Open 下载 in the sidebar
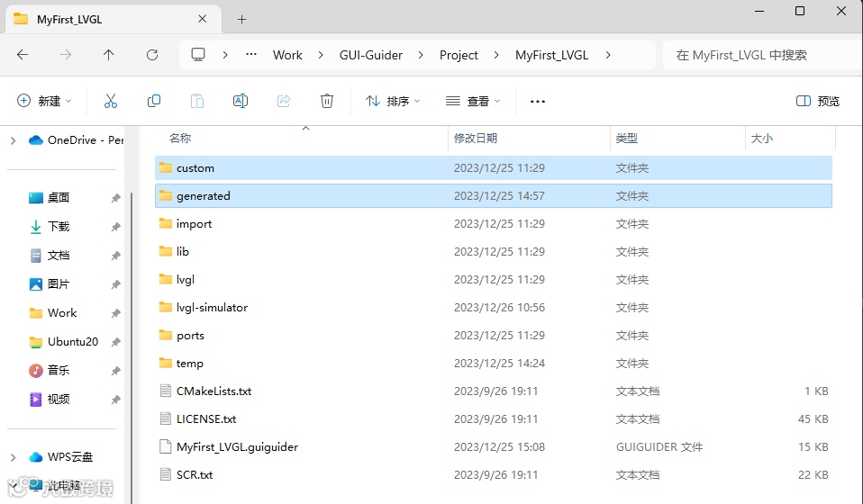The image size is (863, 504). pyautogui.click(x=49, y=227)
